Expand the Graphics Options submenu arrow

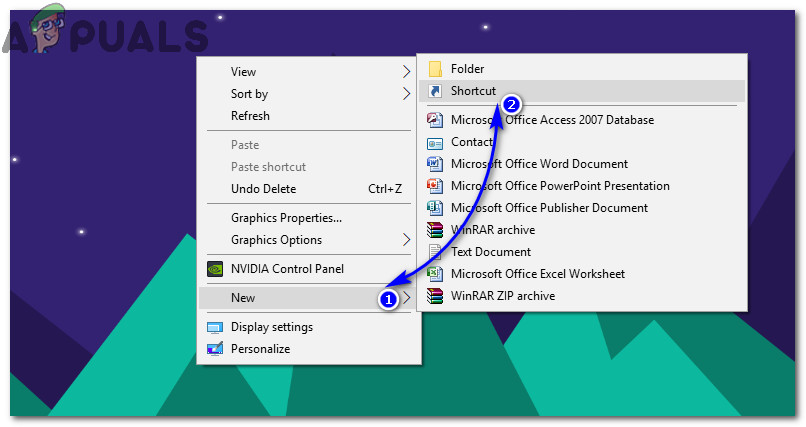point(406,240)
